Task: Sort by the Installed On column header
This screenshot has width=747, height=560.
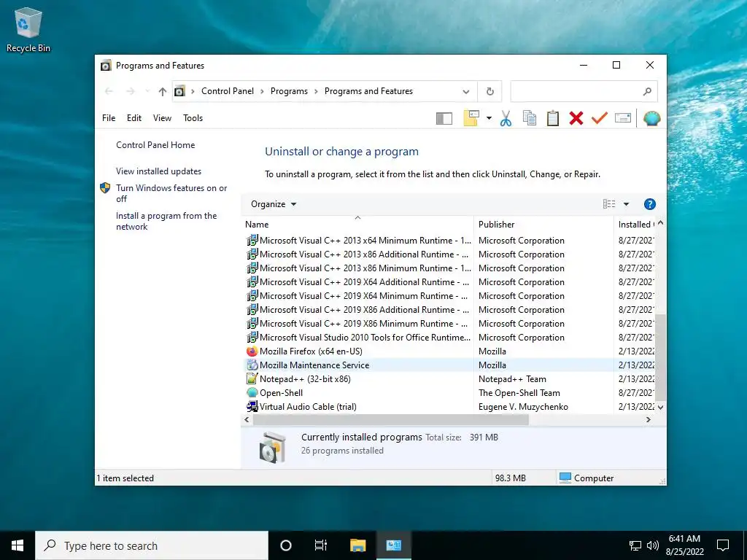Action: (635, 225)
